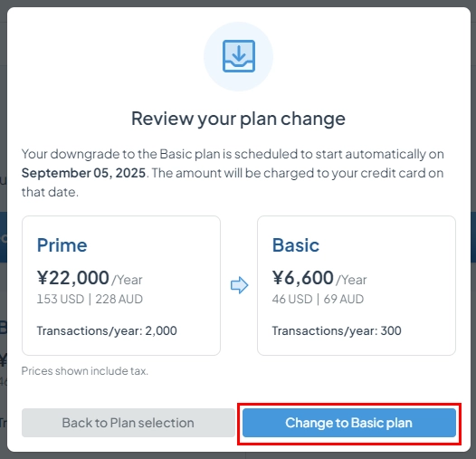Click the blue arrow between plan cards

[x=239, y=285]
